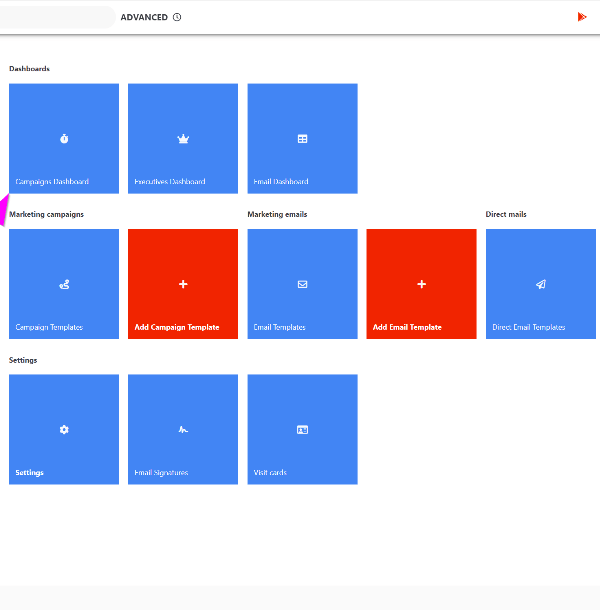The width and height of the screenshot is (600, 610).
Task: Click the plus icon on Add Email Template
Action: (421, 284)
